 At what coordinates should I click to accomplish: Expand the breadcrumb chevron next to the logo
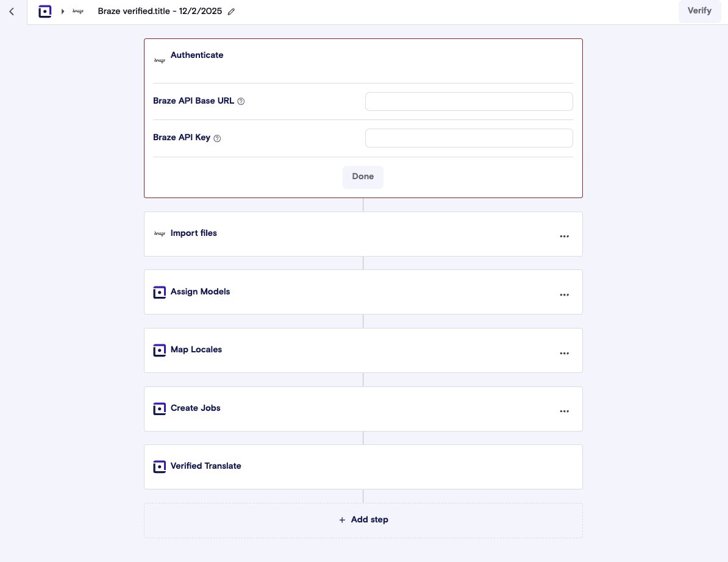[x=63, y=11]
